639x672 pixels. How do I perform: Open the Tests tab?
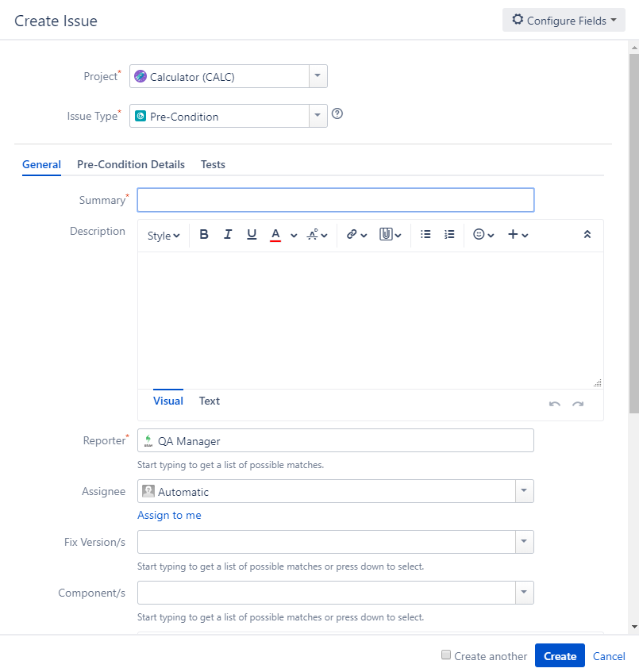[214, 164]
